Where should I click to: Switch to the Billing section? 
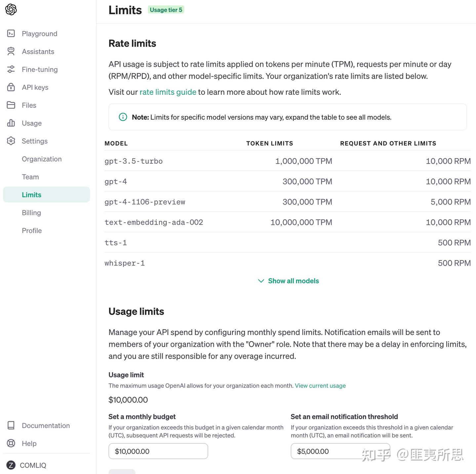pyautogui.click(x=31, y=212)
